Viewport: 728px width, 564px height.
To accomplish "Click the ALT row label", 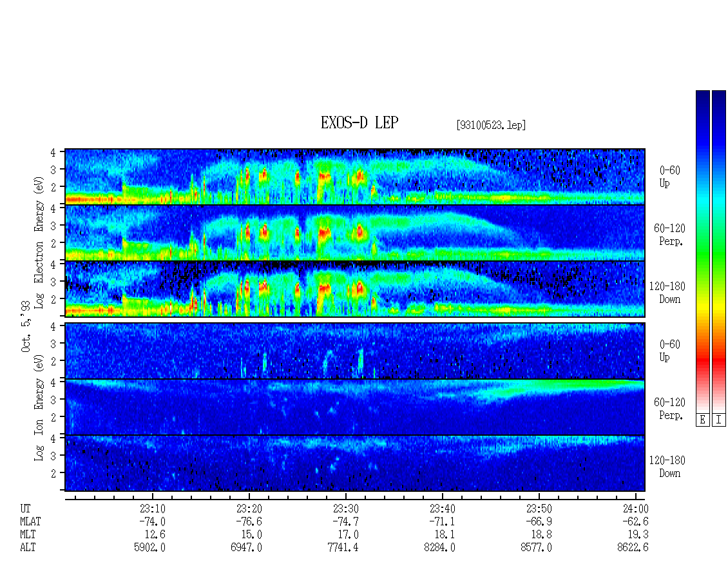I will click(28, 548).
